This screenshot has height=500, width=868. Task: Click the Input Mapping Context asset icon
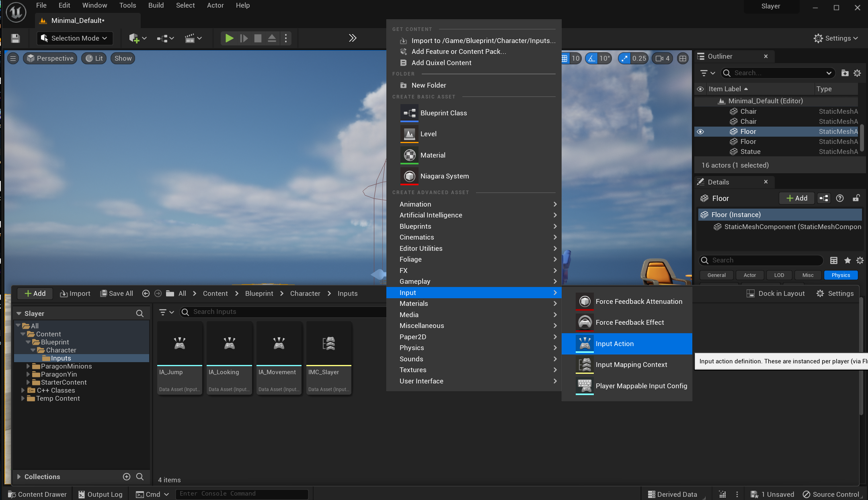coord(585,365)
